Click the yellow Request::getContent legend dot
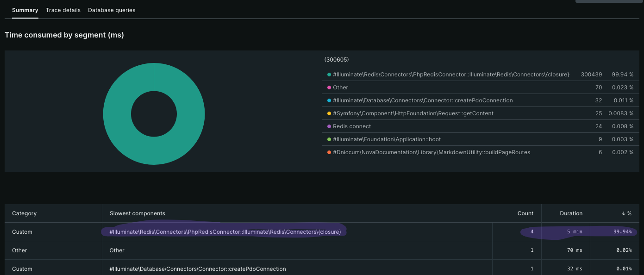This screenshot has height=275, width=644. pos(329,113)
